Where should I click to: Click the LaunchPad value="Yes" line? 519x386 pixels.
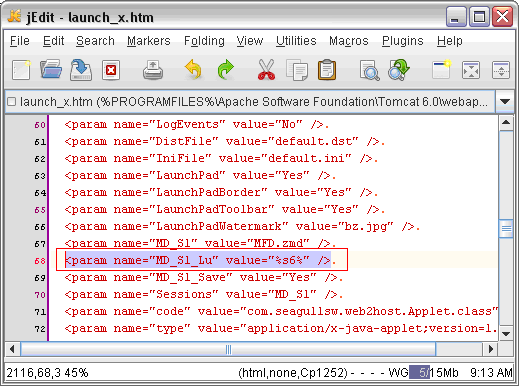[200, 175]
